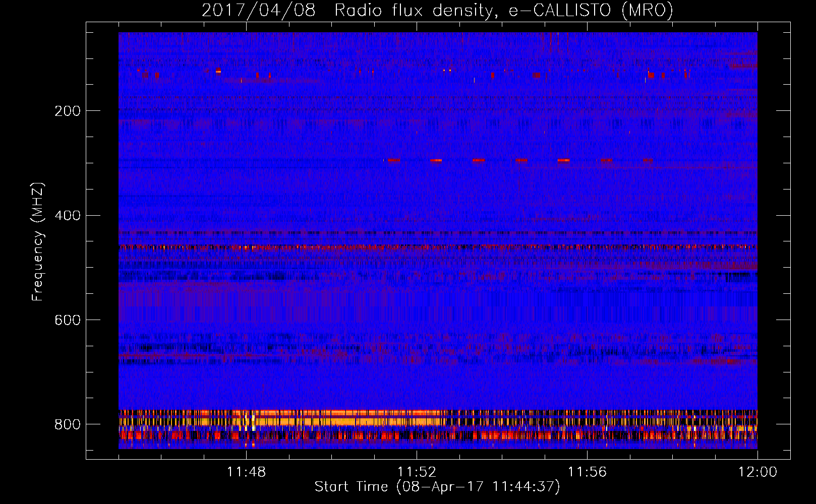Click the '11:52' time tick label
This screenshot has height=504, width=816.
pyautogui.click(x=417, y=472)
